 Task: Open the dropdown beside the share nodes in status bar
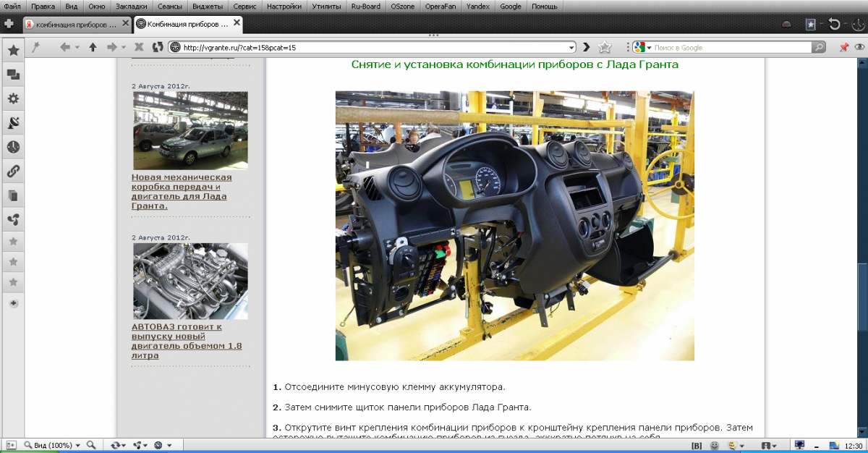145,445
